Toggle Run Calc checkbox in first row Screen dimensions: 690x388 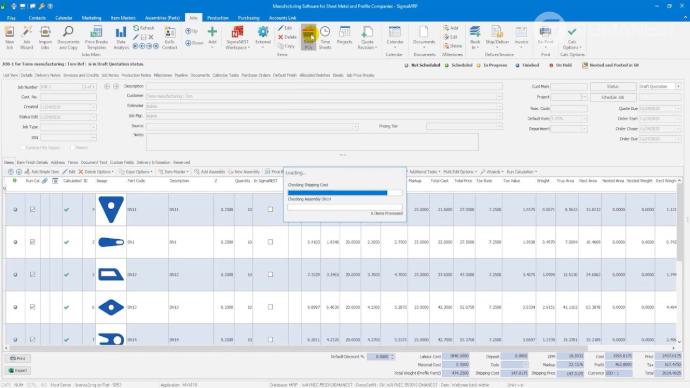(x=33, y=209)
